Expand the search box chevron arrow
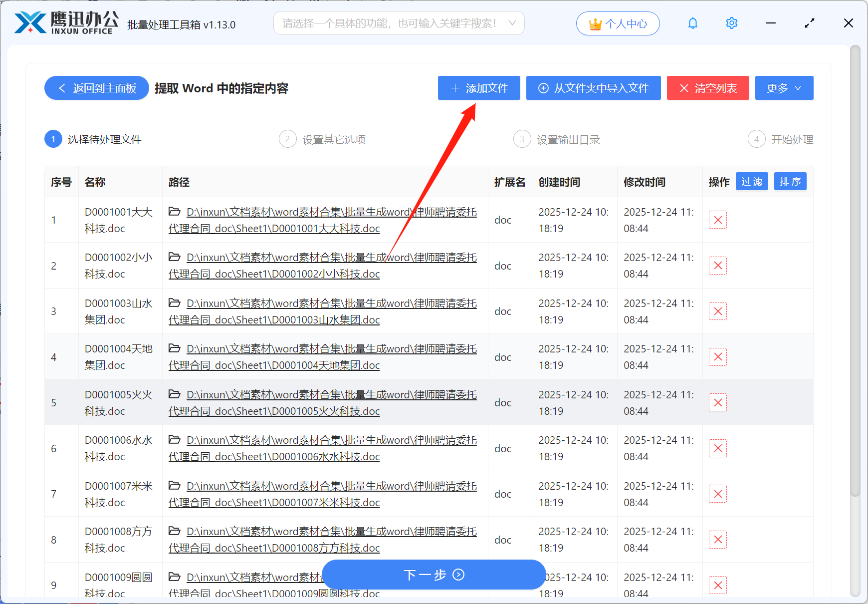 point(512,23)
